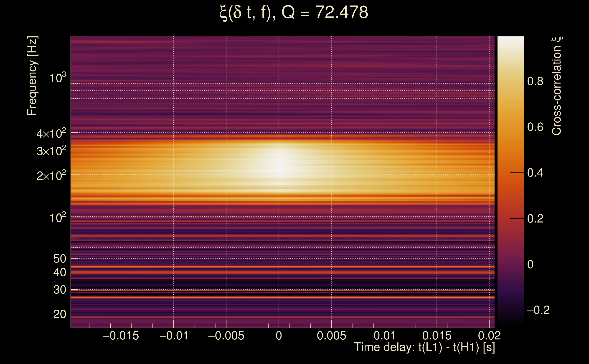Image resolution: width=589 pixels, height=364 pixels.
Task: Click the 0.2 colorbar tick label
Action: coord(535,219)
